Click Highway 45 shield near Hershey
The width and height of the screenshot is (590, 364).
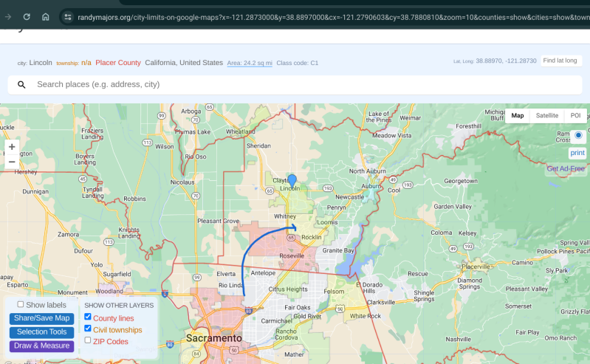click(83, 179)
